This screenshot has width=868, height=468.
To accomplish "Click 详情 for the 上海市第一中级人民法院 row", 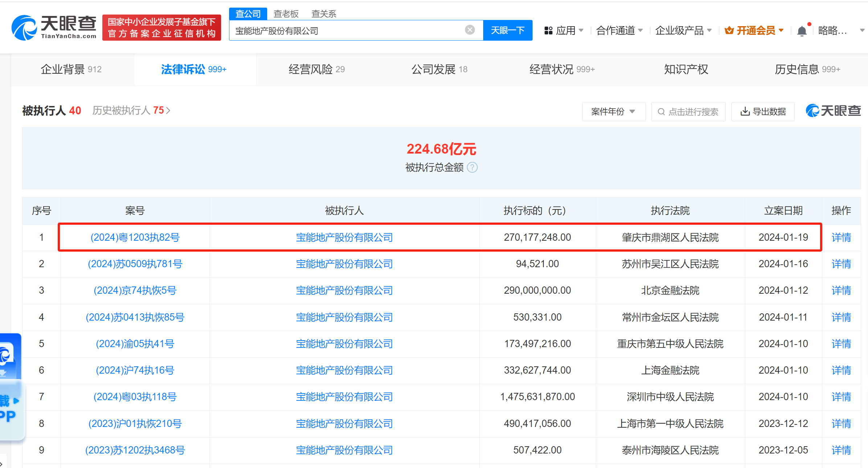I will [841, 424].
